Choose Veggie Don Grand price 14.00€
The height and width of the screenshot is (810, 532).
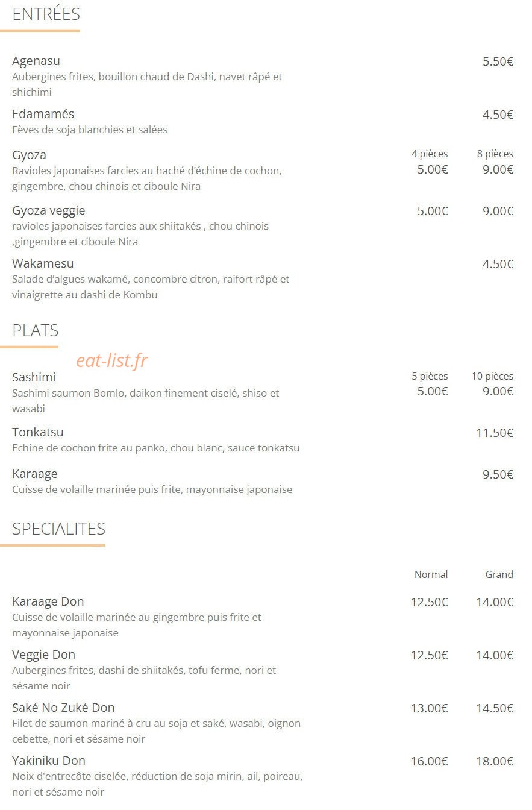point(495,655)
